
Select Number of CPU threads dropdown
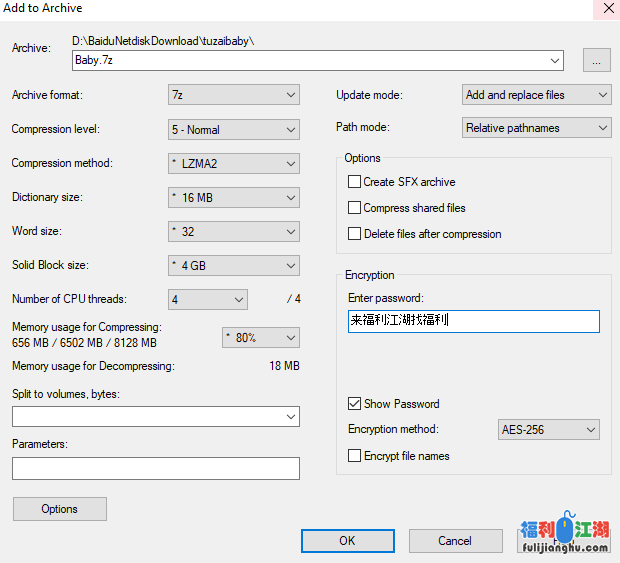pos(208,299)
